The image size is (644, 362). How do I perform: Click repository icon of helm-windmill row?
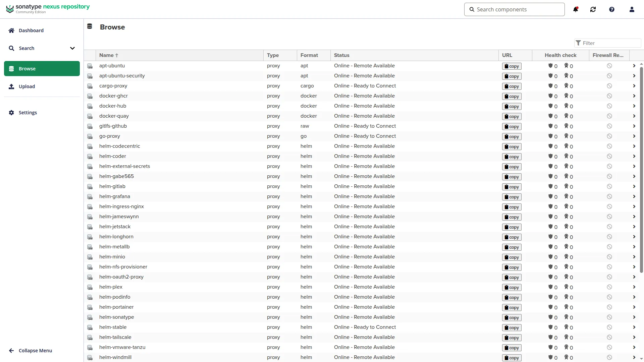[90, 358]
